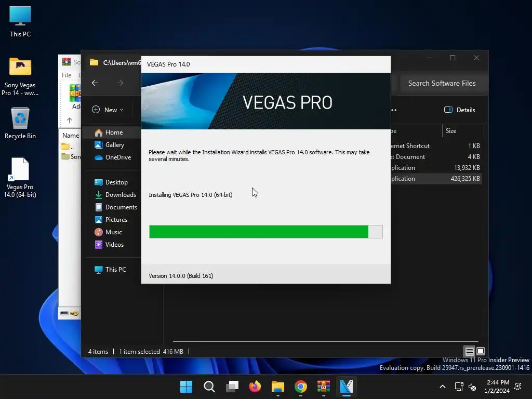Viewport: 532px width, 399px height.
Task: Open the Recycle Bin desktop icon
Action: (20, 123)
